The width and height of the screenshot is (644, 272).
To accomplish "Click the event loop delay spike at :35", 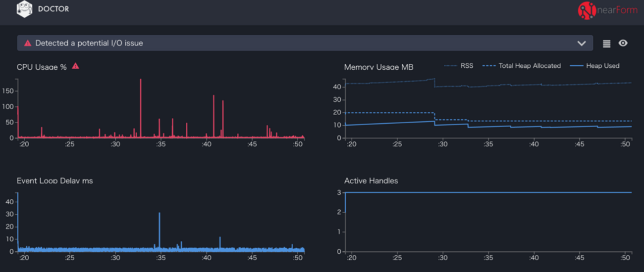I will pyautogui.click(x=159, y=230).
